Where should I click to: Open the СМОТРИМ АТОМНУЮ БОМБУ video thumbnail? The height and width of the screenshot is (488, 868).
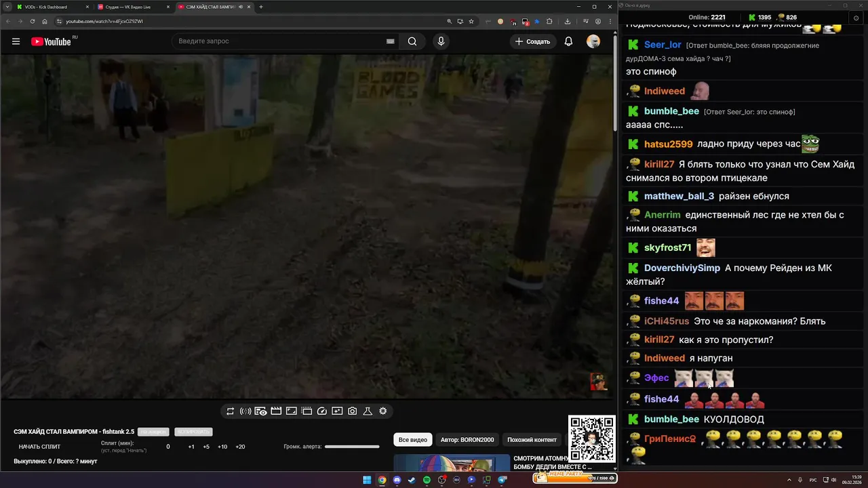click(452, 462)
